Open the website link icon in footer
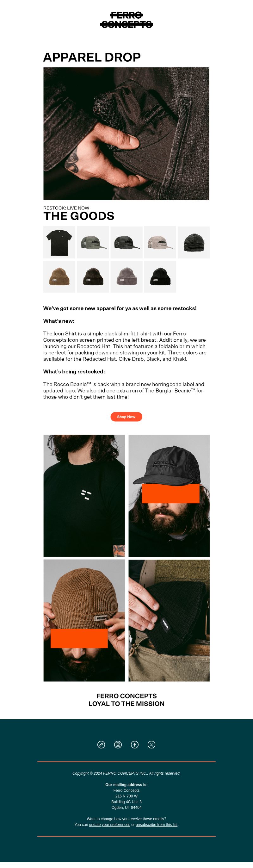This screenshot has width=253, height=868. 101,744
